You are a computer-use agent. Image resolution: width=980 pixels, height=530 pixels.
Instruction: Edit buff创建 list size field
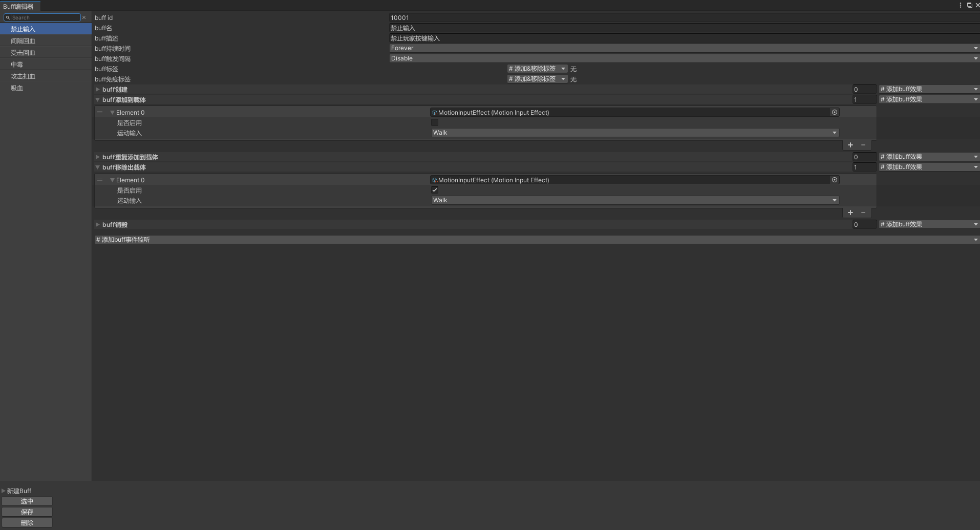[864, 89]
